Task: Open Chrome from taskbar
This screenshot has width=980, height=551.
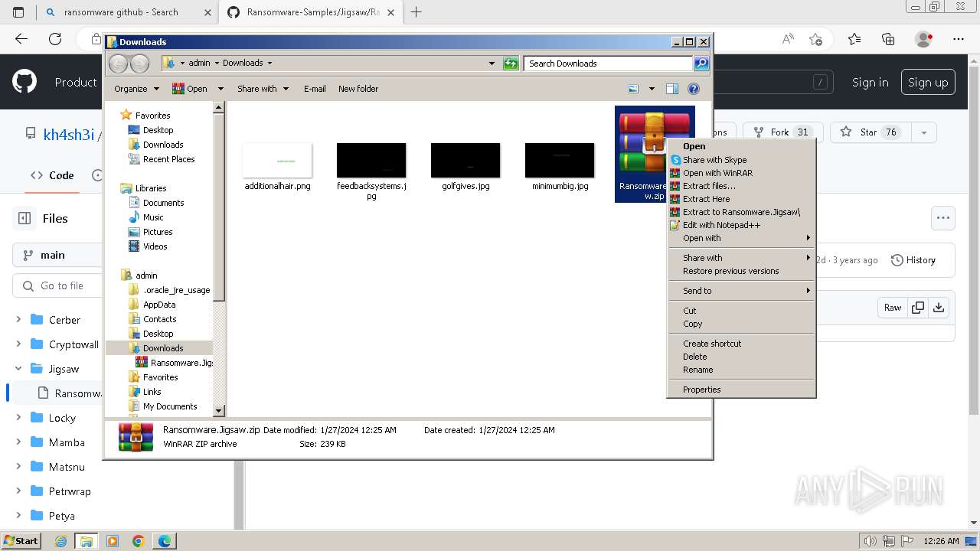Action: tap(138, 541)
